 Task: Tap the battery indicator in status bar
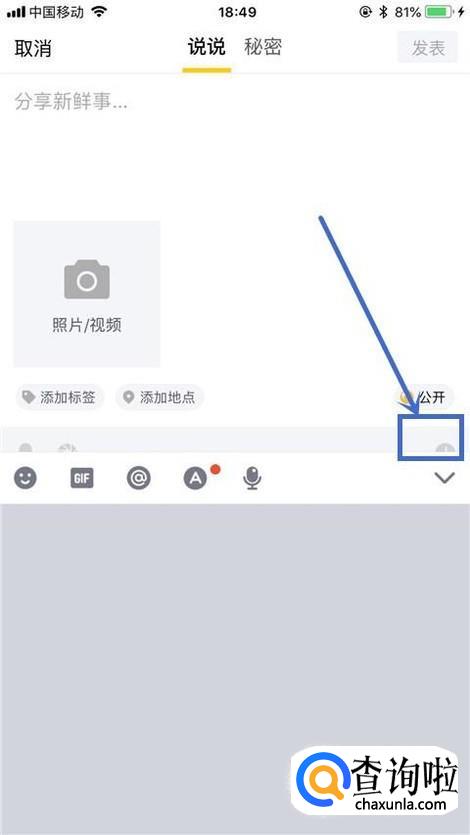click(439, 12)
